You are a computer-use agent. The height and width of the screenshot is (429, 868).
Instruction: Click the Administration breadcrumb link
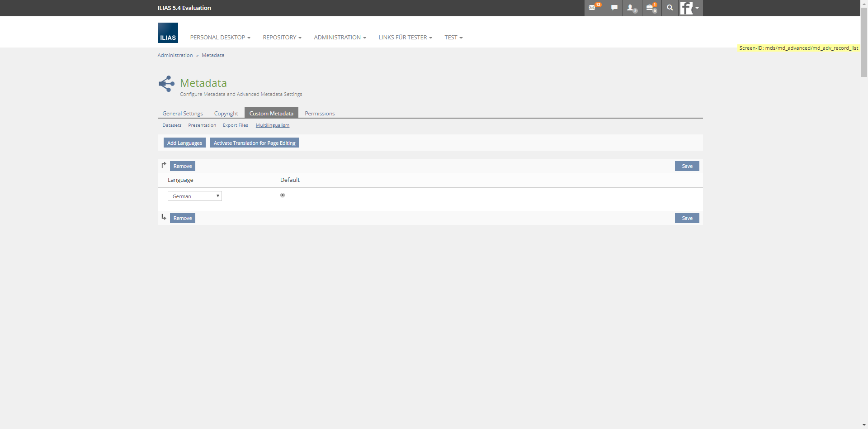tap(175, 55)
